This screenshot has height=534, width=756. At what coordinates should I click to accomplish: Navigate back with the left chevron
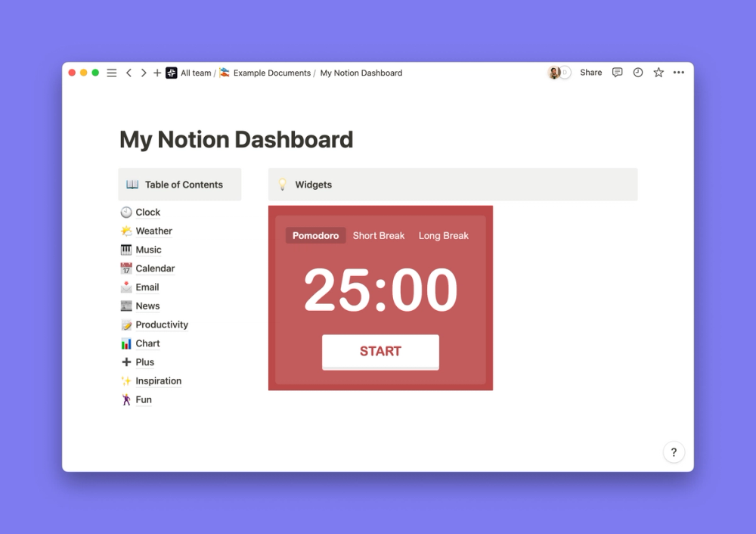(129, 73)
